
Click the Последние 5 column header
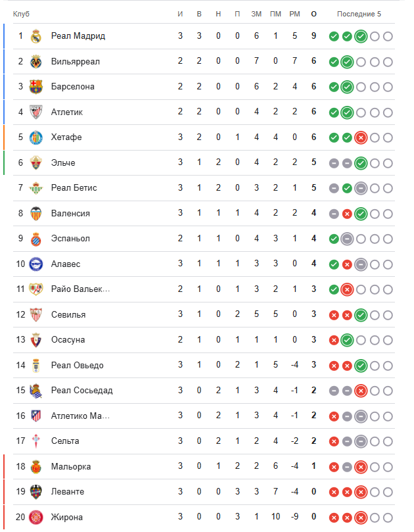(x=359, y=14)
